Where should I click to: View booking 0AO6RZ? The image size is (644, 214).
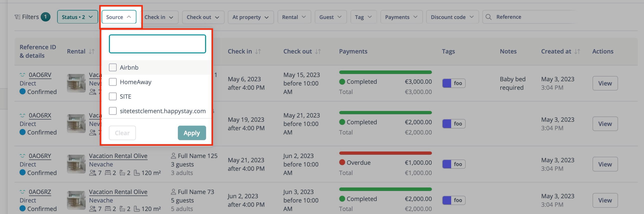[x=605, y=200]
